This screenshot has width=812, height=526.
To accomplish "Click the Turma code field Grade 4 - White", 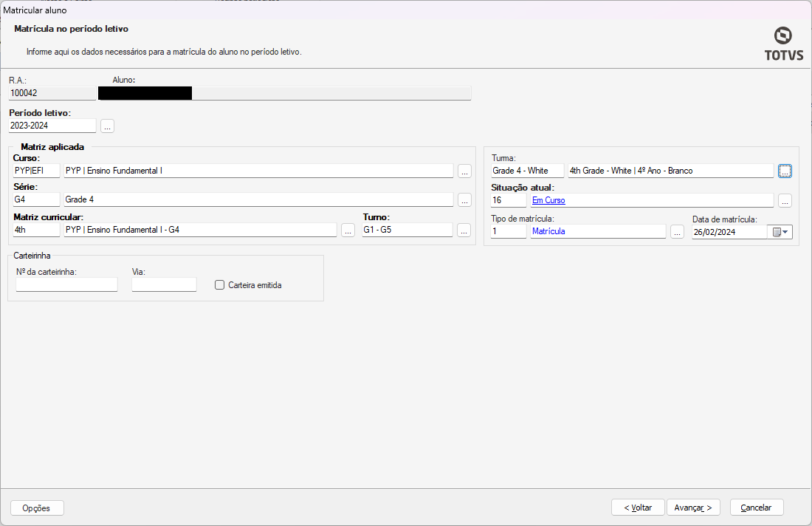I will pos(527,171).
